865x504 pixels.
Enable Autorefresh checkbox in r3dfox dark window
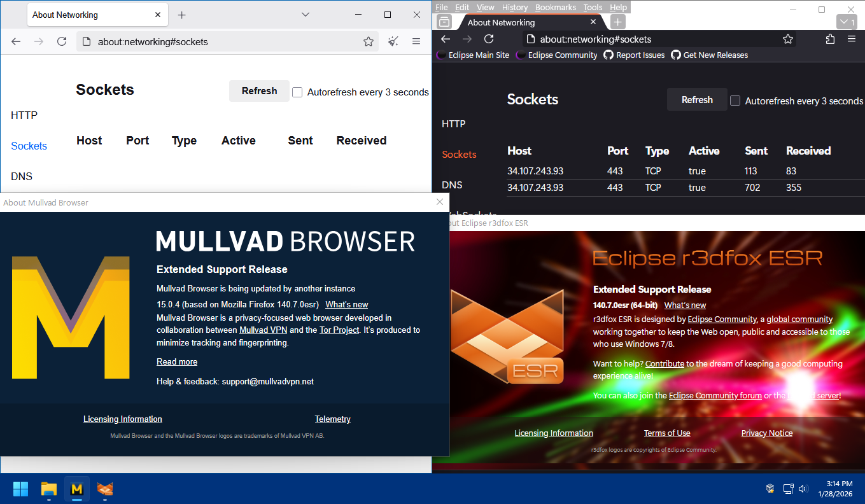735,101
